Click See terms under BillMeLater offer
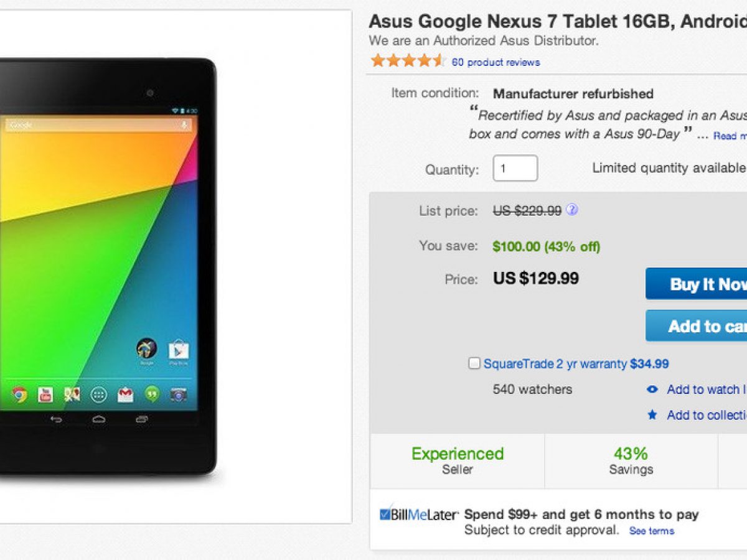Screen dimensions: 747x560 (x=651, y=531)
